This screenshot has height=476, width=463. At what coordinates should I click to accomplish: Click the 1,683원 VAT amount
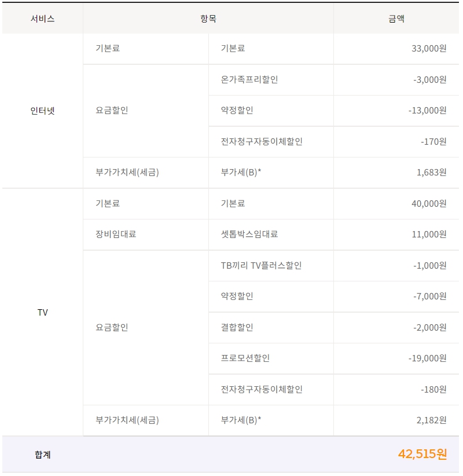pos(431,173)
